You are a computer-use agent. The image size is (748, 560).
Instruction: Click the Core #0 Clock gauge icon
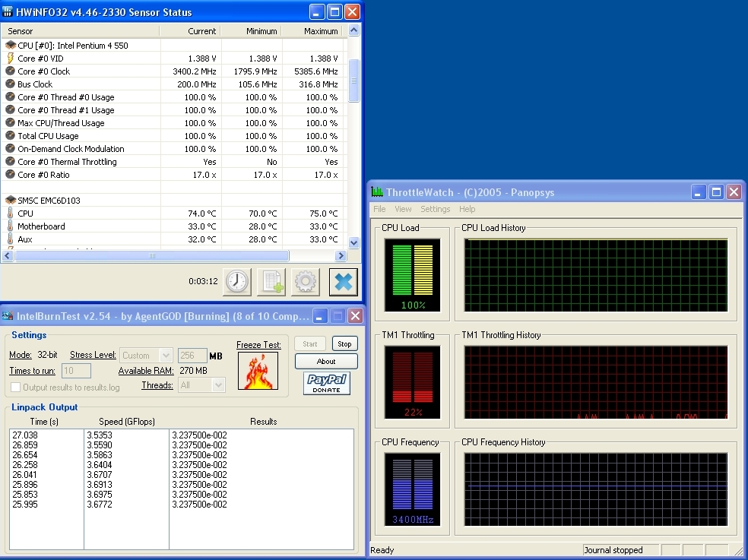(x=11, y=71)
